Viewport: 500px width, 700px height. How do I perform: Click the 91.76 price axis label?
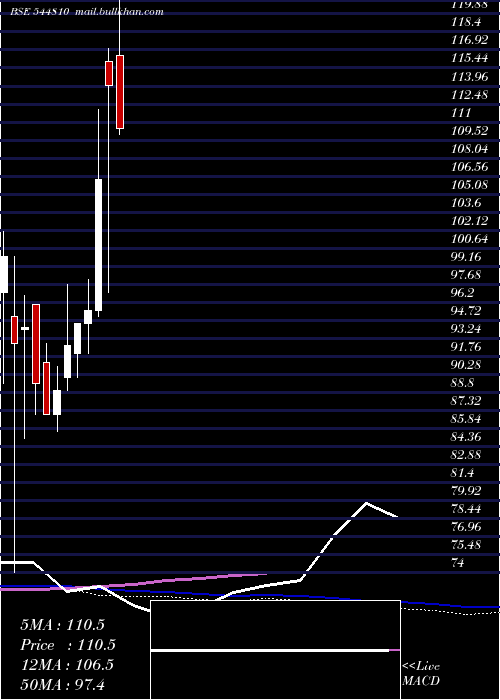pos(466,347)
